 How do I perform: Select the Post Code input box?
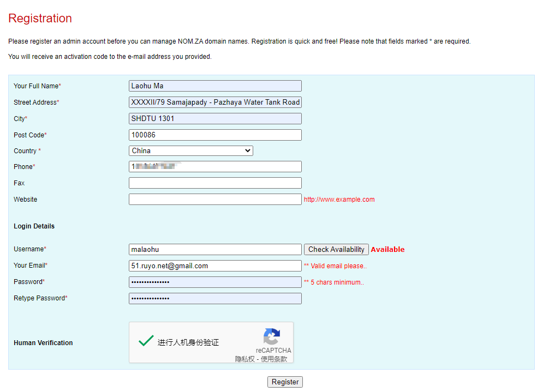coord(215,135)
